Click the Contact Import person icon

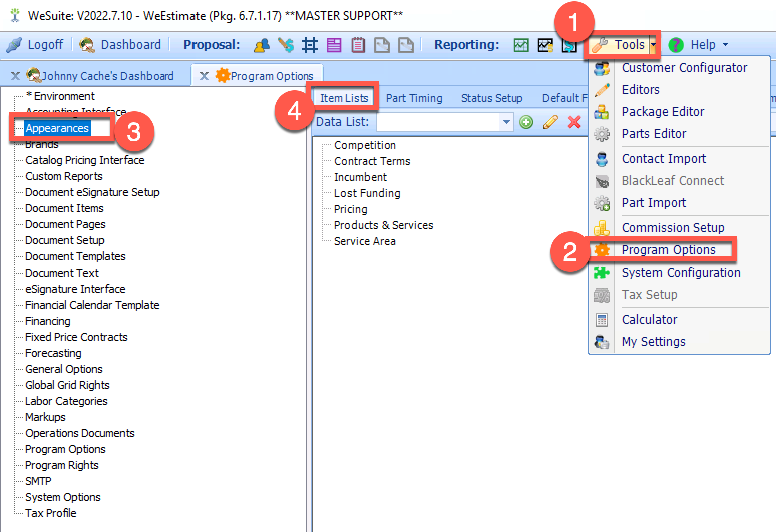coord(602,159)
